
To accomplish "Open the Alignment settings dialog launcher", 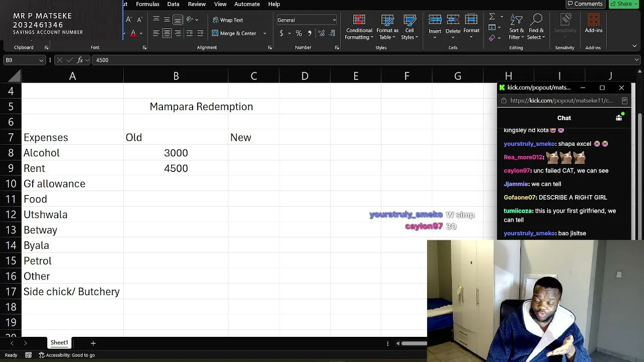I will pyautogui.click(x=270, y=48).
